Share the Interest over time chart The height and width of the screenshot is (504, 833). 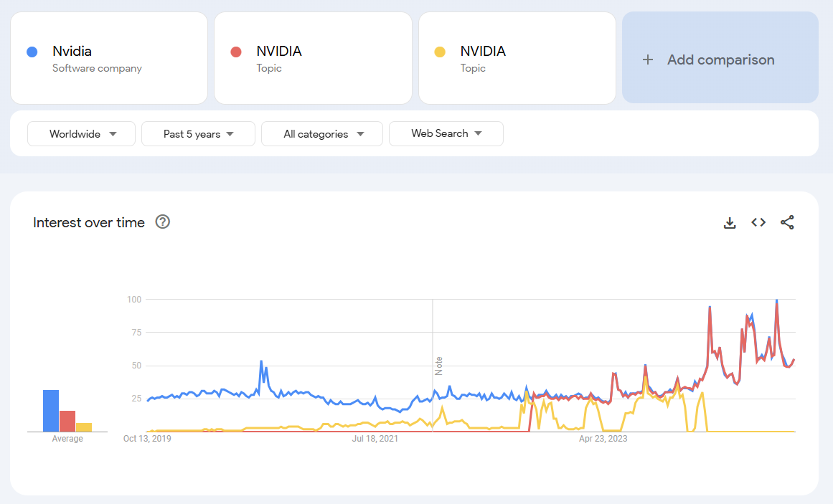pos(787,223)
